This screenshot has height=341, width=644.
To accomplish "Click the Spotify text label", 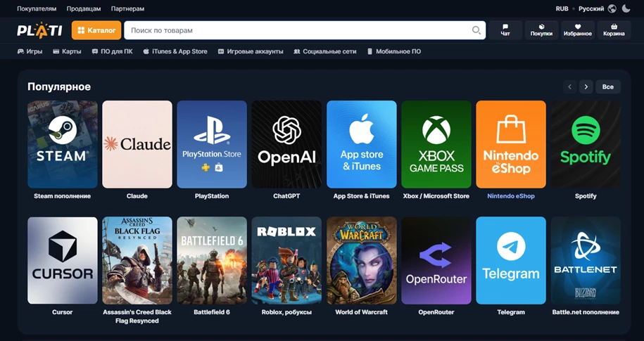I will coord(586,196).
